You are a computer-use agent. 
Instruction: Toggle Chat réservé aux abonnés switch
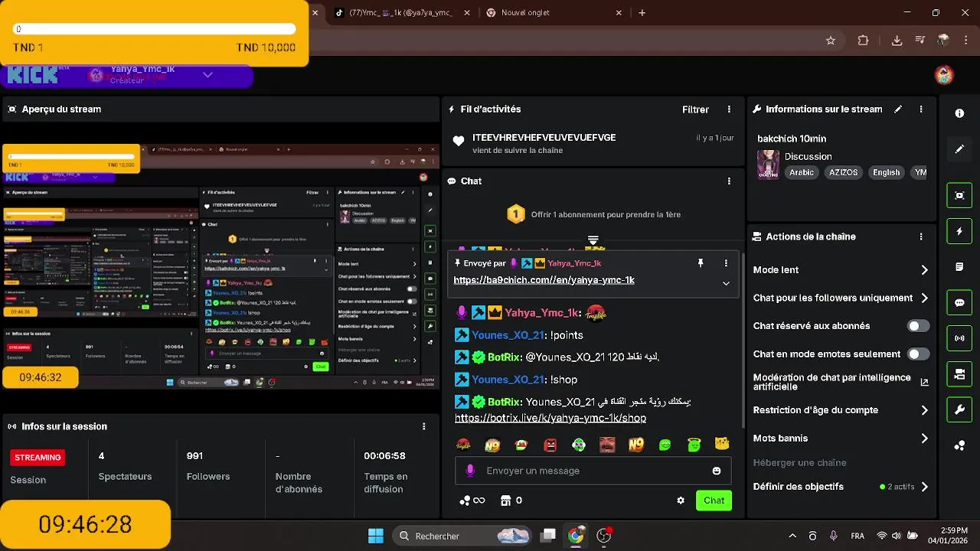pyautogui.click(x=918, y=326)
